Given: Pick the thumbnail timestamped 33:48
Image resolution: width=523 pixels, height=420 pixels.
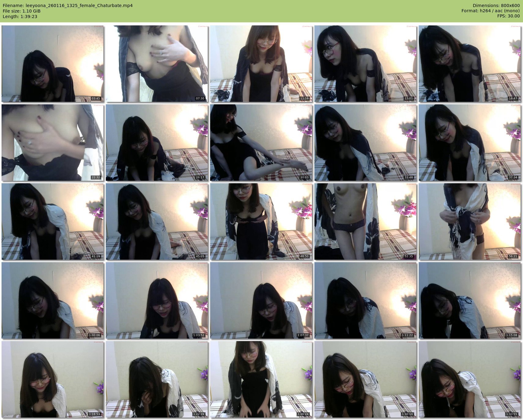Looking at the screenshot, I should click(365, 143).
